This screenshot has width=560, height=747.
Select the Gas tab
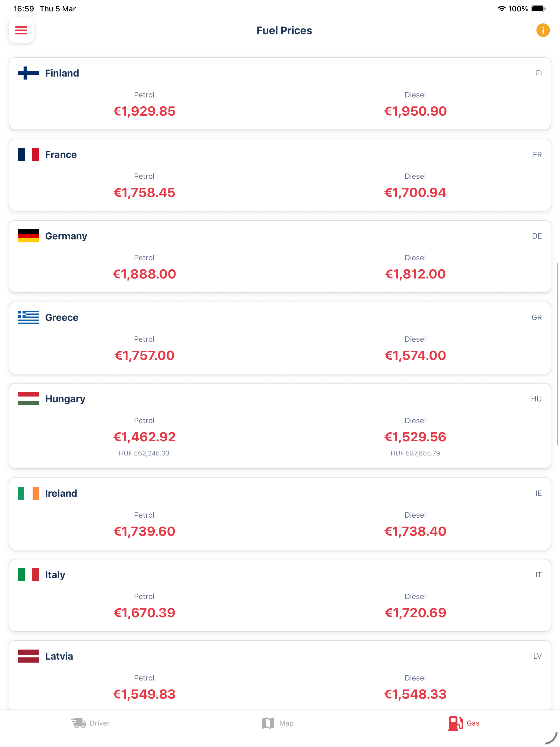(464, 723)
